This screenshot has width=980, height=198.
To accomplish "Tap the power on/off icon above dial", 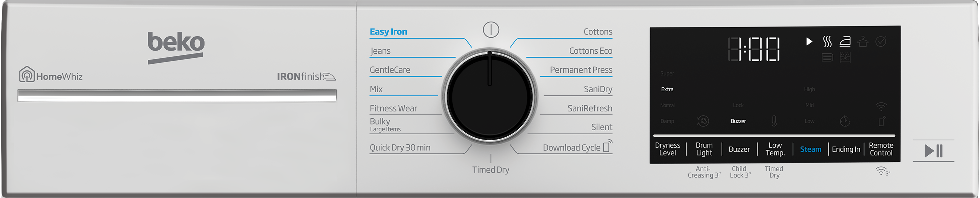I will [491, 30].
